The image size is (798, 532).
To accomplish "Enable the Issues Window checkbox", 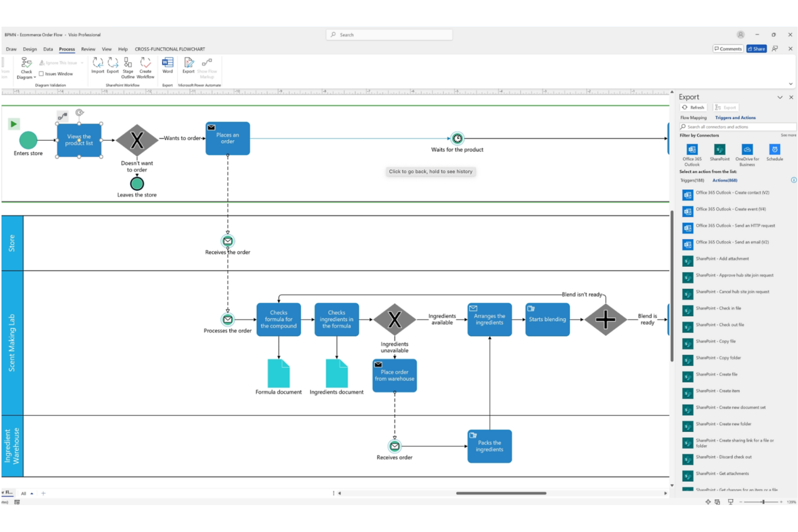I will (42, 74).
